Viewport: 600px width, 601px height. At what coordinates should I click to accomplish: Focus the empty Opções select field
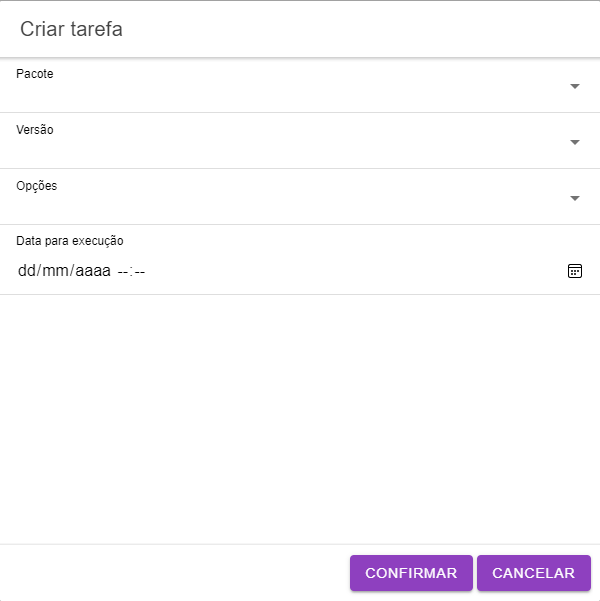tap(280, 203)
